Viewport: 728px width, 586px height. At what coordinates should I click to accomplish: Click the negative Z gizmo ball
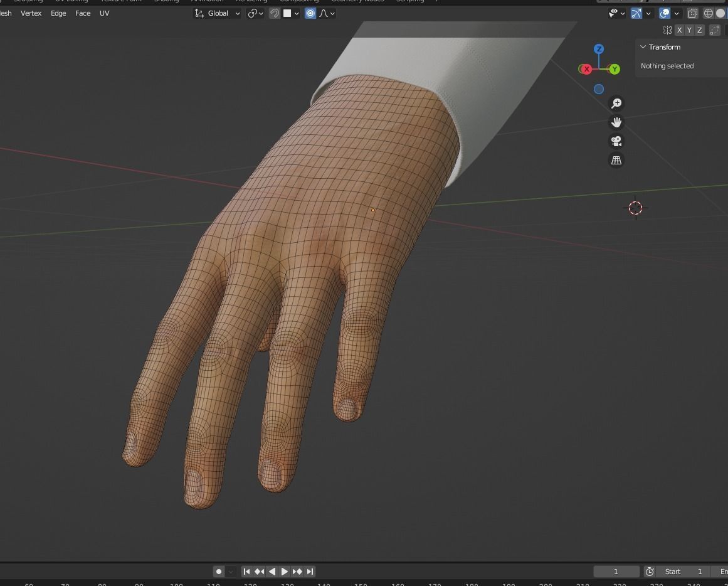[x=599, y=88]
